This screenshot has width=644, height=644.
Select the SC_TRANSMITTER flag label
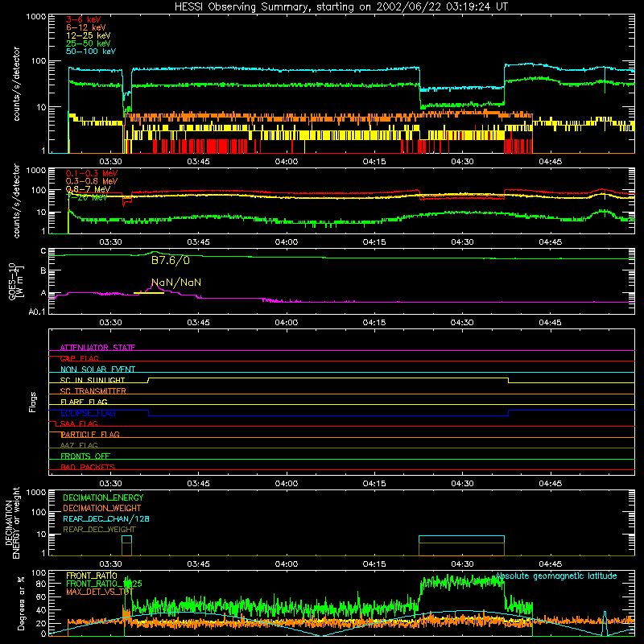point(93,391)
